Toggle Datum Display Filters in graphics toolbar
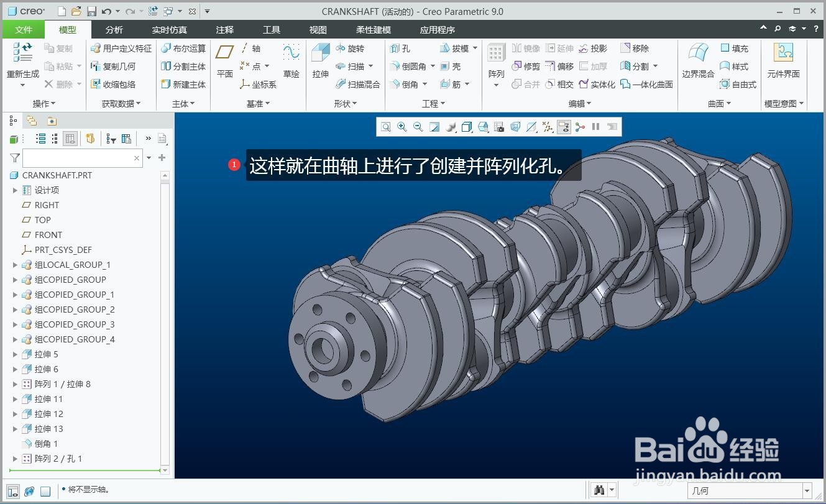The height and width of the screenshot is (504, 826). (x=548, y=127)
